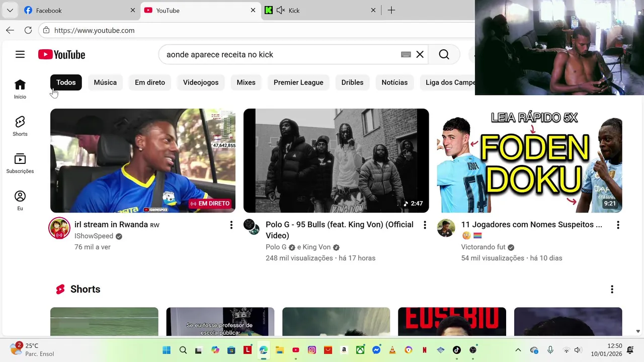644x362 pixels.
Task: Close the Facebook tab
Action: 133,10
